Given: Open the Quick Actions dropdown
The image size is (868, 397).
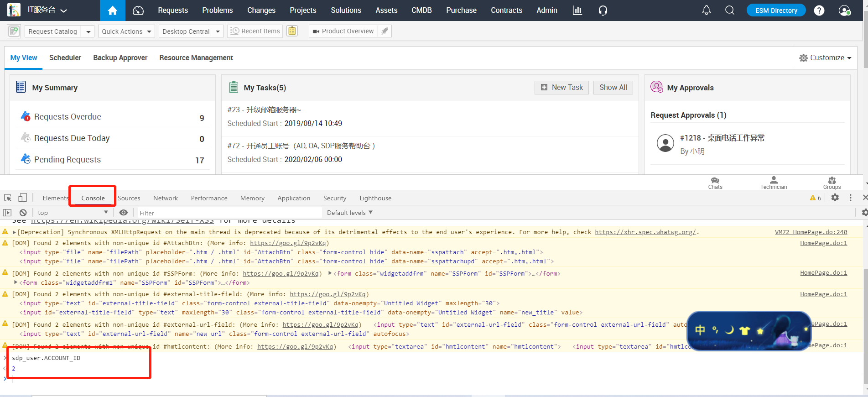Looking at the screenshot, I should tap(126, 31).
